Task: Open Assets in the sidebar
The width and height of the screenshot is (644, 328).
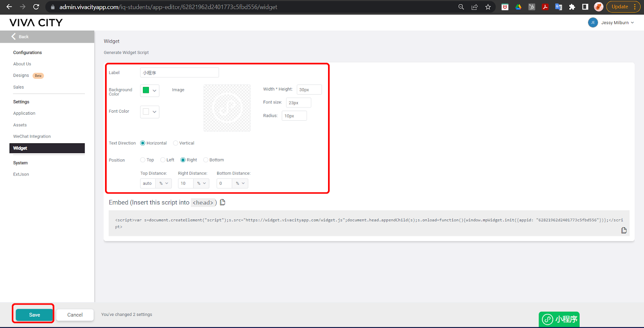Action: point(20,125)
